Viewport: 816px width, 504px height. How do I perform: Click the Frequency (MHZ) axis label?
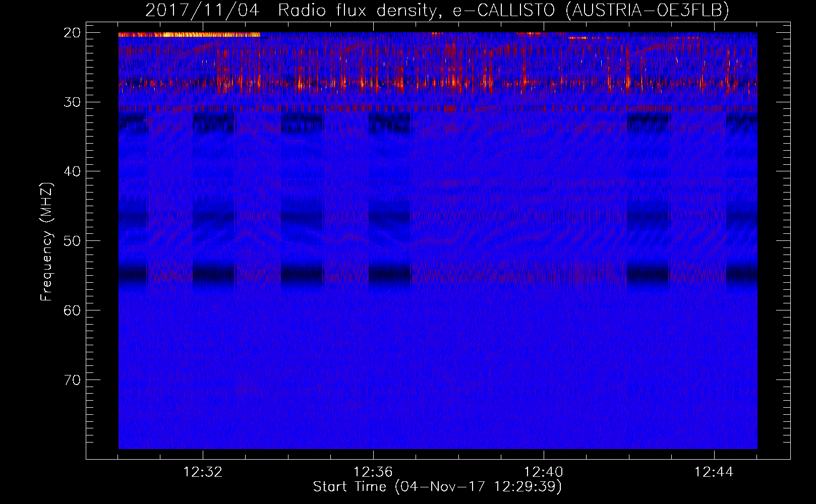coord(46,241)
